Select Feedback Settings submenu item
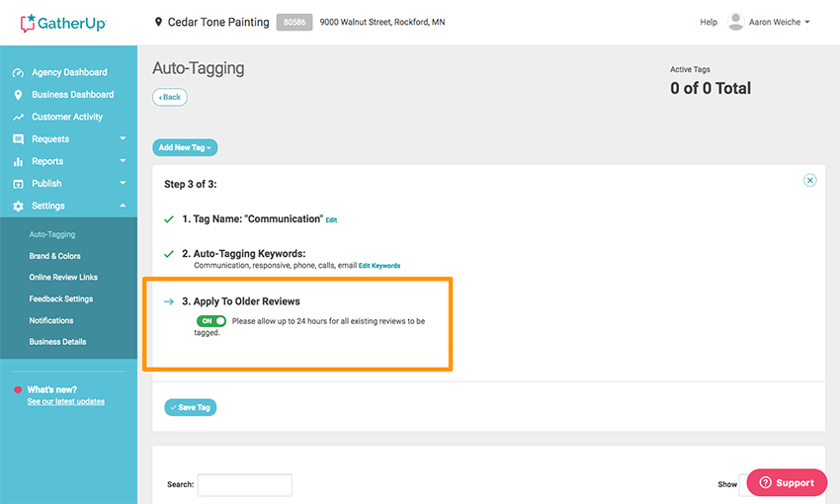This screenshot has height=504, width=840. [60, 298]
